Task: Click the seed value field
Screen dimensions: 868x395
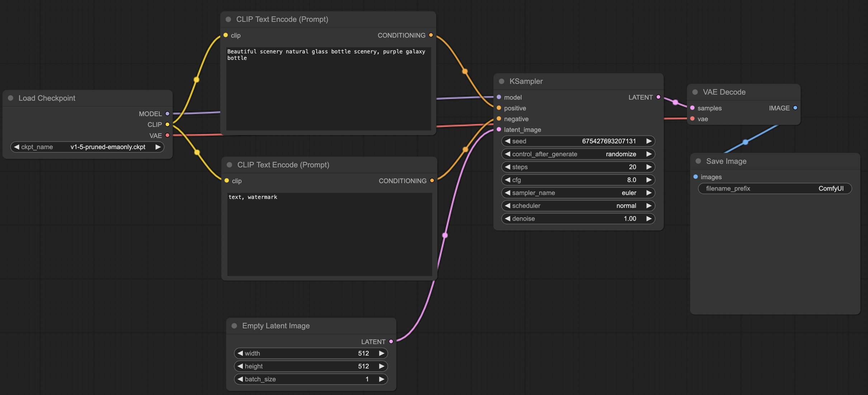Action: (x=578, y=141)
